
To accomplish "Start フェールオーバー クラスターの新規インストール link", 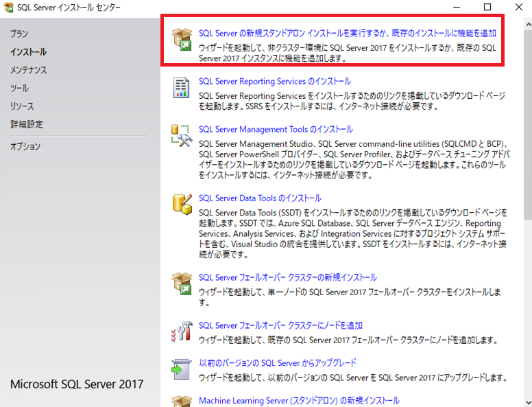I will click(288, 277).
